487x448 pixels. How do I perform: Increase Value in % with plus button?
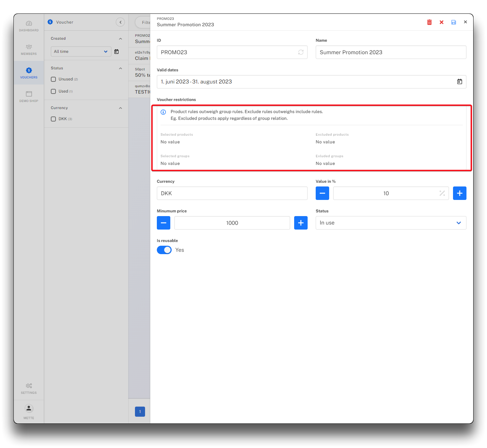coord(459,193)
